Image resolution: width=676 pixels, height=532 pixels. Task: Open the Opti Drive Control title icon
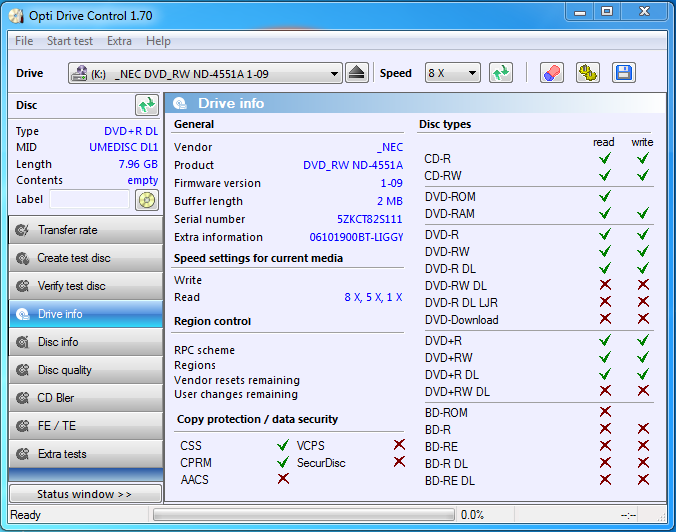(x=16, y=16)
